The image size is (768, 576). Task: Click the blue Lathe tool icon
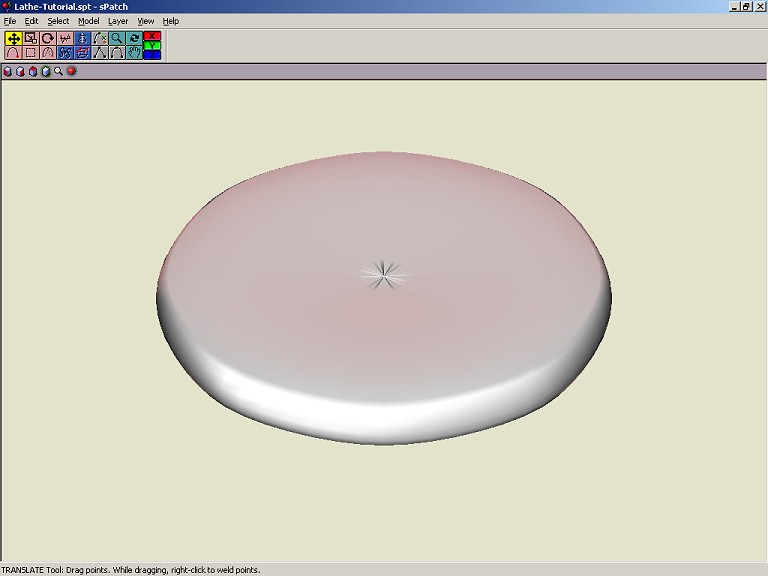pos(82,38)
